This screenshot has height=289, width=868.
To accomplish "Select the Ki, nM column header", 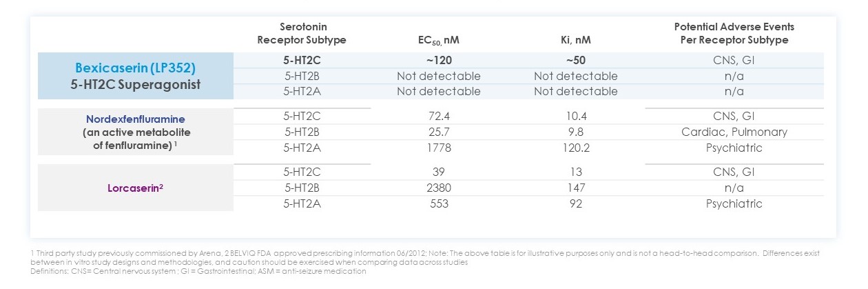I will [575, 40].
